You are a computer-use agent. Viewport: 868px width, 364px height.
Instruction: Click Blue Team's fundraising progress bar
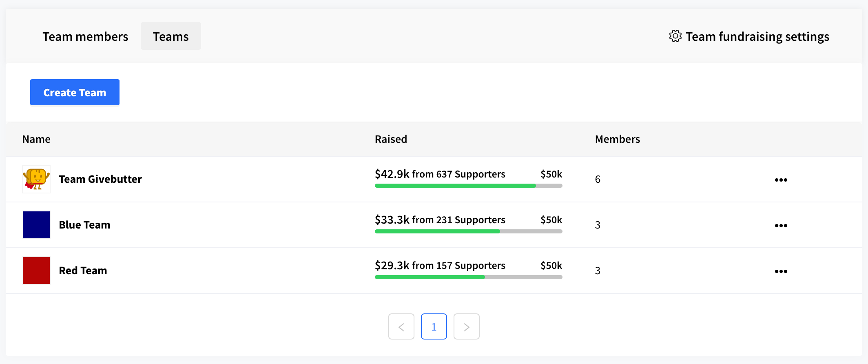(468, 231)
